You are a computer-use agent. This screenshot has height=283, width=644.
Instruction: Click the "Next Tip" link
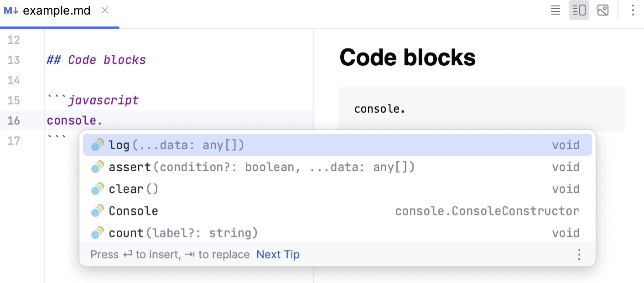tap(278, 254)
